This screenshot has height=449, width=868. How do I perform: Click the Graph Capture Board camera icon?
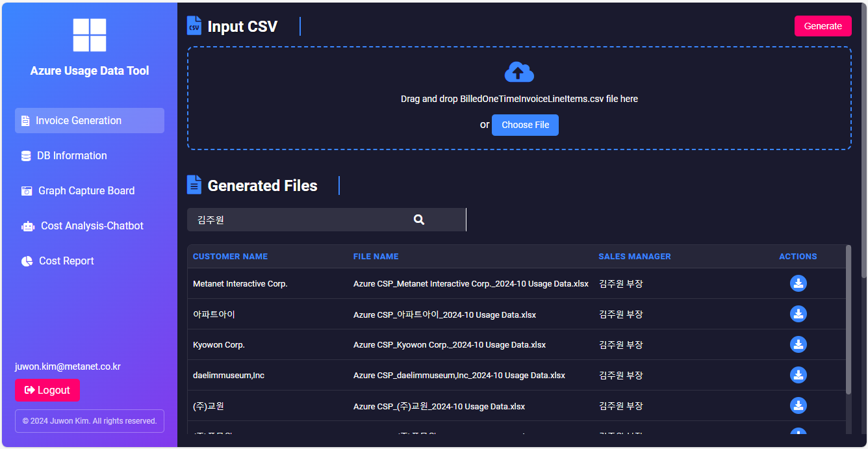click(x=27, y=191)
